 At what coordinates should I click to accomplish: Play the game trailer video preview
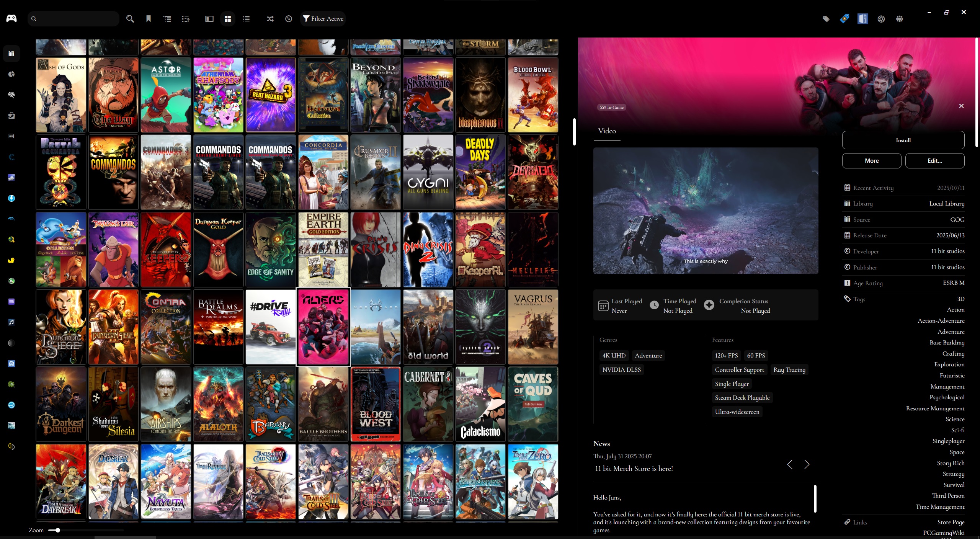pos(706,211)
